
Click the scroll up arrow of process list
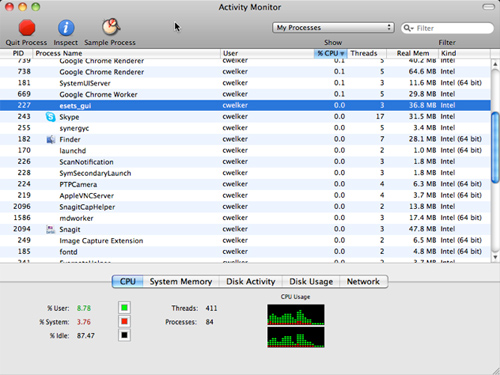click(495, 64)
